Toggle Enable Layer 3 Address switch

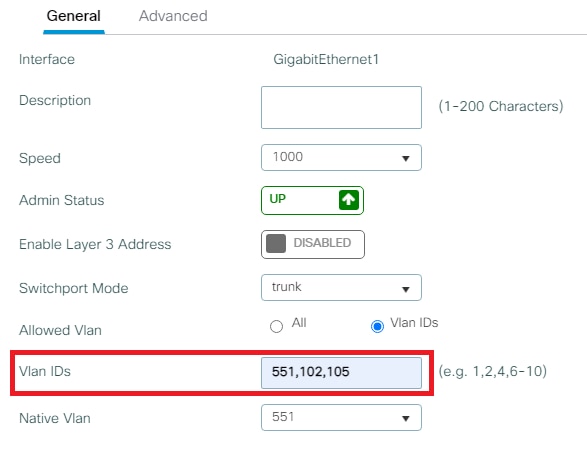(x=313, y=244)
